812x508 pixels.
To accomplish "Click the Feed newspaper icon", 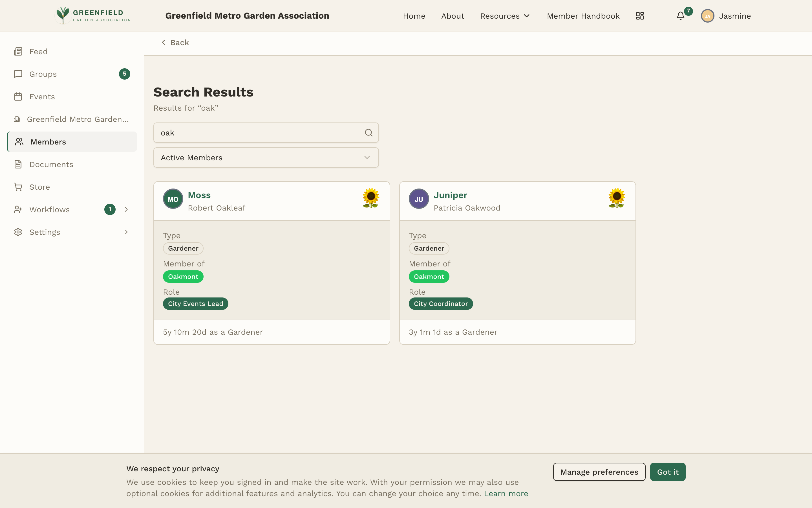I will (18, 51).
